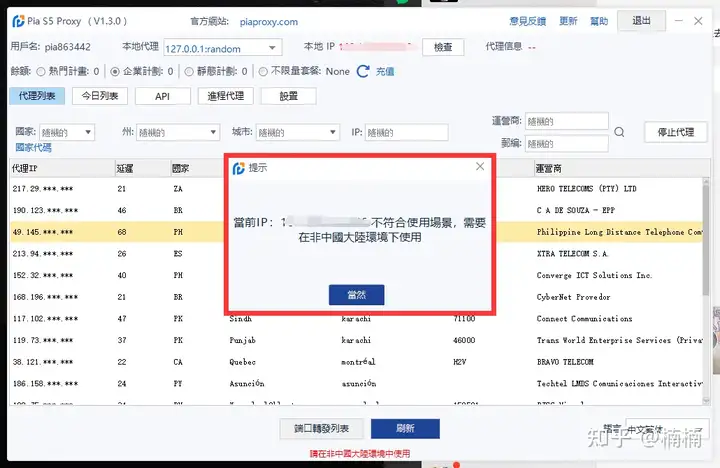Switch to the 今日列表 tab
Screen dimensions: 720x468
pyautogui.click(x=100, y=96)
